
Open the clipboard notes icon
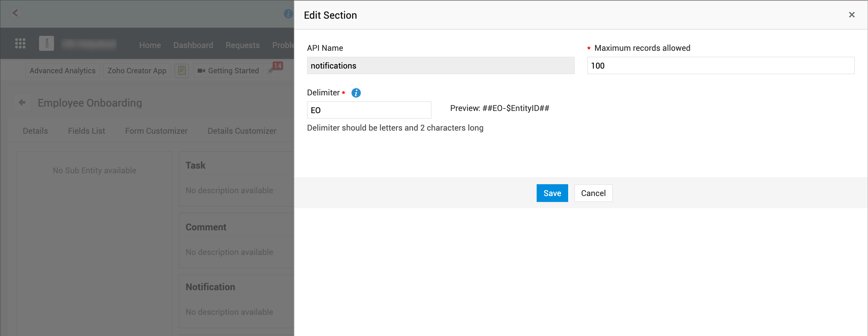click(x=182, y=71)
